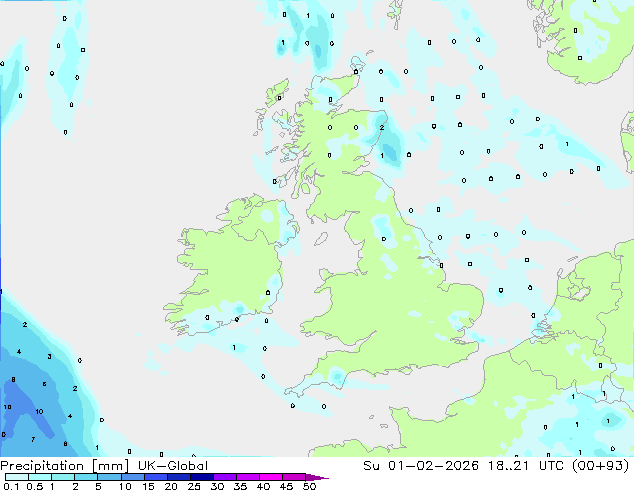The width and height of the screenshot is (634, 490).
Task: Click the '0.1' legend value
Action: point(11,486)
